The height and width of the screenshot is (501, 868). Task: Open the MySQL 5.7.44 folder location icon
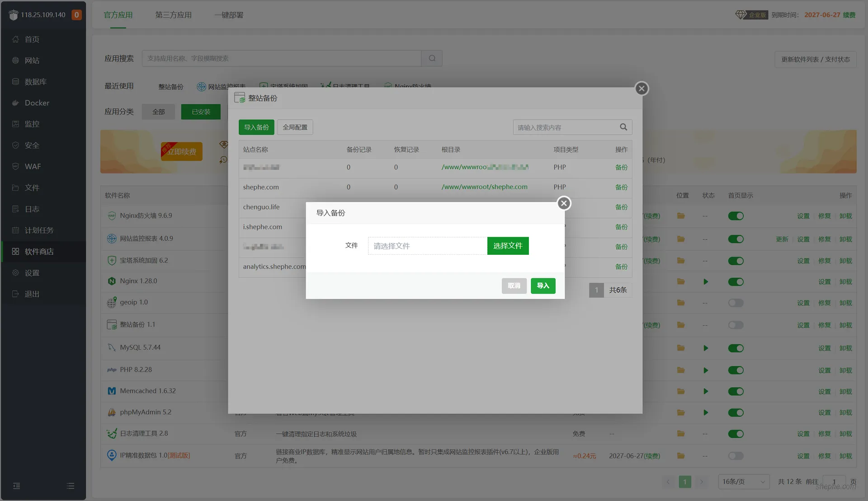pyautogui.click(x=680, y=348)
